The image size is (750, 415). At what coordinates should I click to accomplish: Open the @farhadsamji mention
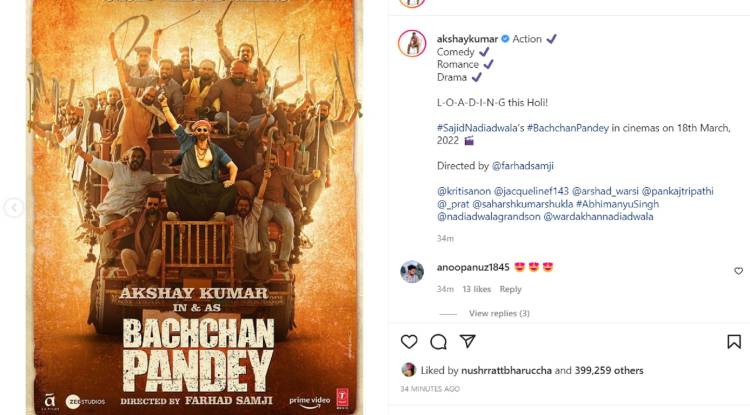(x=523, y=165)
